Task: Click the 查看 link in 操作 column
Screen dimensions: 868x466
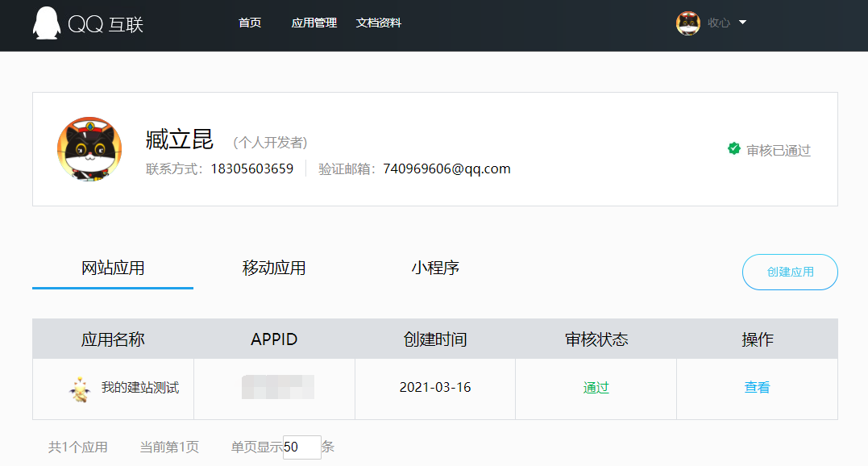Action: 757,388
